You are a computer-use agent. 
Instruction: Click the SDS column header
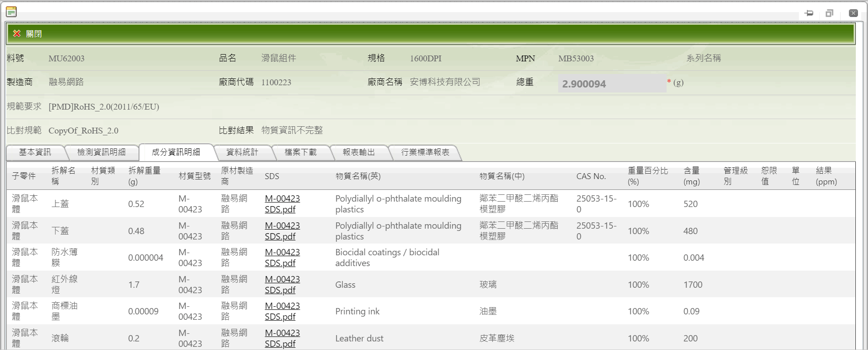(x=272, y=176)
